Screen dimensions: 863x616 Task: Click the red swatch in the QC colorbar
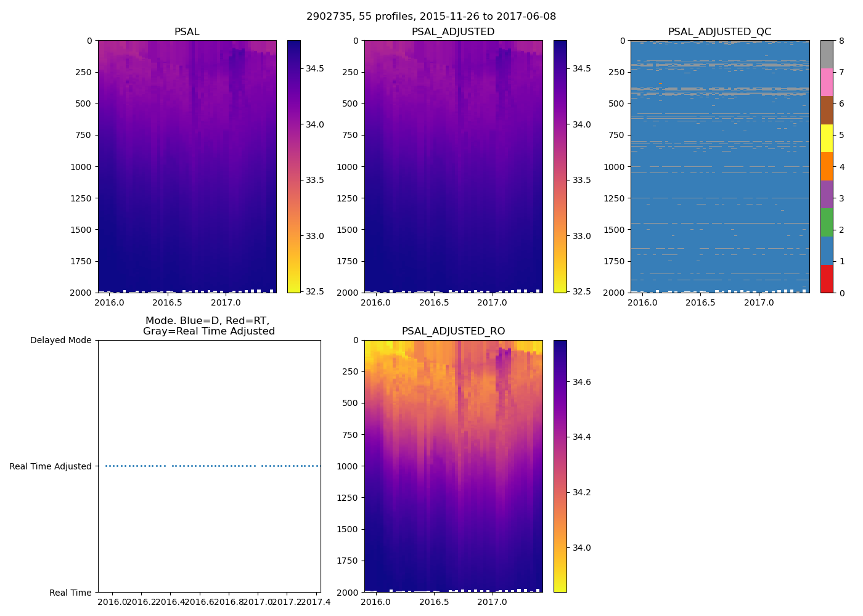827,279
